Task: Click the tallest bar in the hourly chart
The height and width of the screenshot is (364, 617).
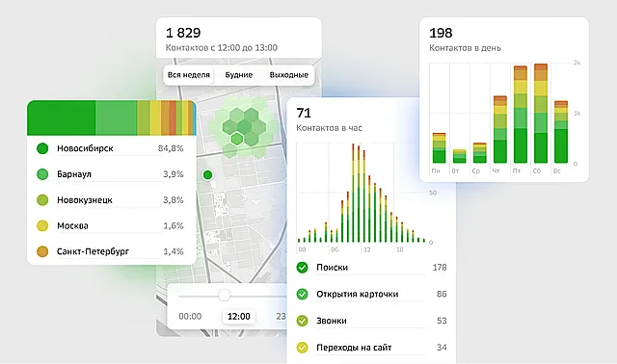Action: (x=353, y=193)
